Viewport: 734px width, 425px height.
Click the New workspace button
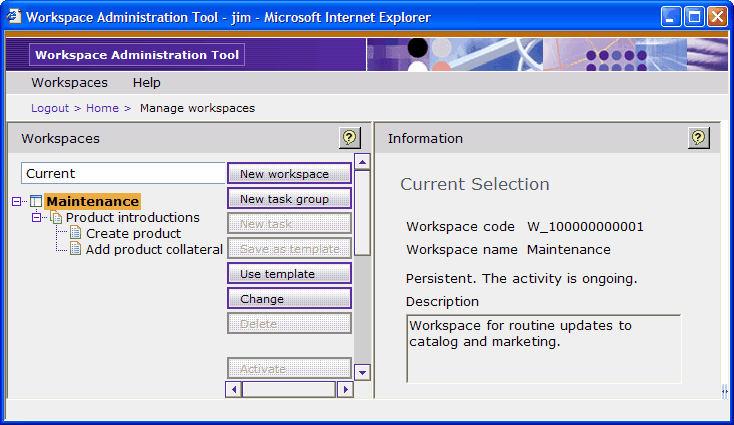click(289, 174)
